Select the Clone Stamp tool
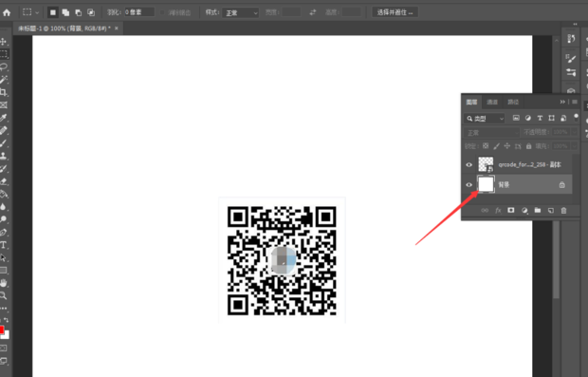This screenshot has width=588, height=377. coord(4,156)
